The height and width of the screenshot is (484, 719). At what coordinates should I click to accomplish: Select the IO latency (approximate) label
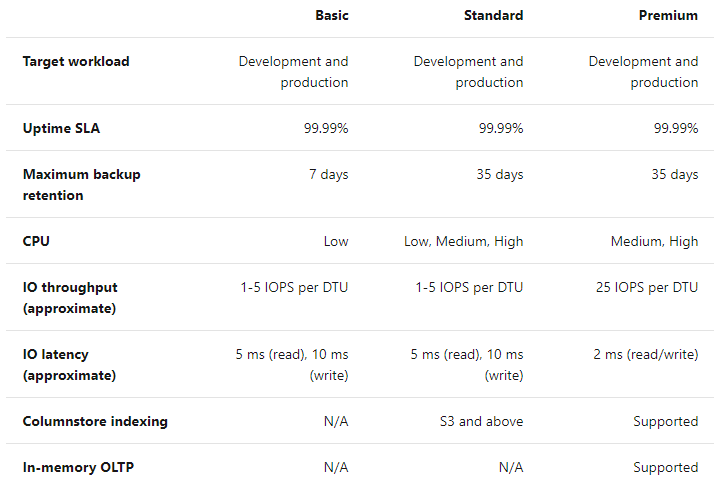click(x=69, y=364)
